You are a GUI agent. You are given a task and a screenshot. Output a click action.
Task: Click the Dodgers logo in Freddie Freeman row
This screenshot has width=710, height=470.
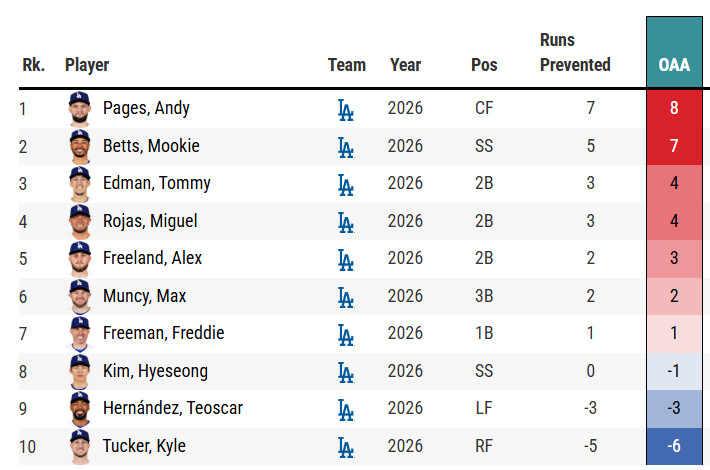(x=346, y=335)
